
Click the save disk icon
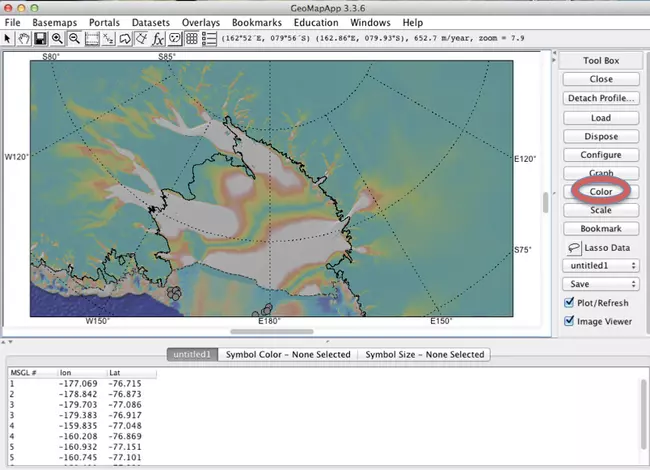tap(40, 38)
